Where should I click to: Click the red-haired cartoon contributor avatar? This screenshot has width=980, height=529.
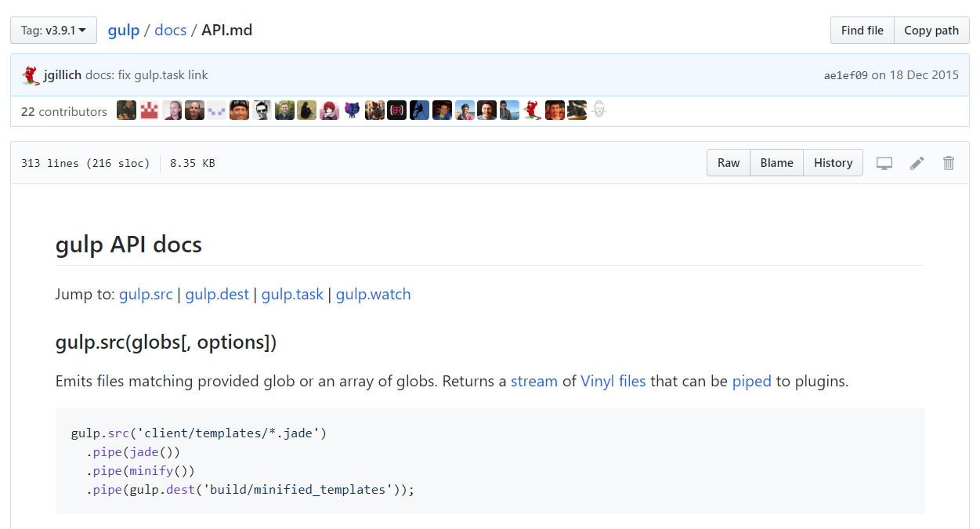click(329, 111)
